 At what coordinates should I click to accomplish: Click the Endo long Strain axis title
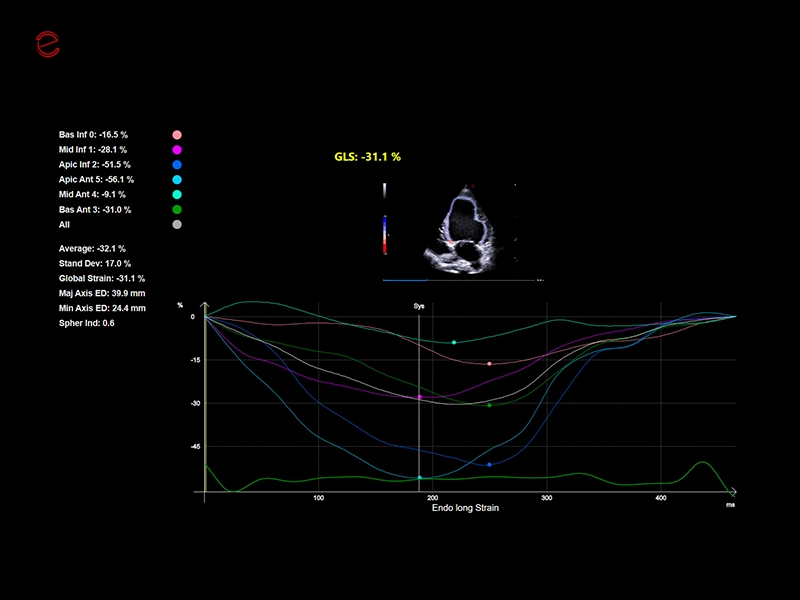coord(465,508)
